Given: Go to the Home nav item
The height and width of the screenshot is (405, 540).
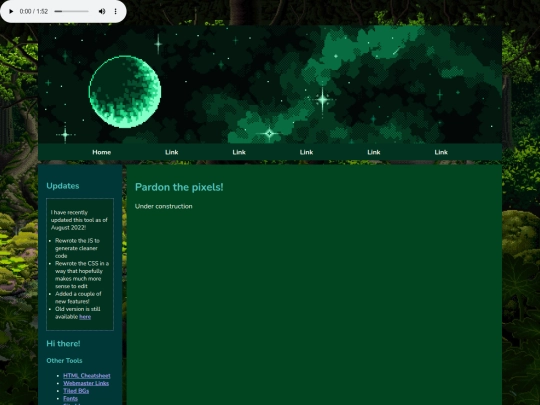Looking at the screenshot, I should click(102, 152).
